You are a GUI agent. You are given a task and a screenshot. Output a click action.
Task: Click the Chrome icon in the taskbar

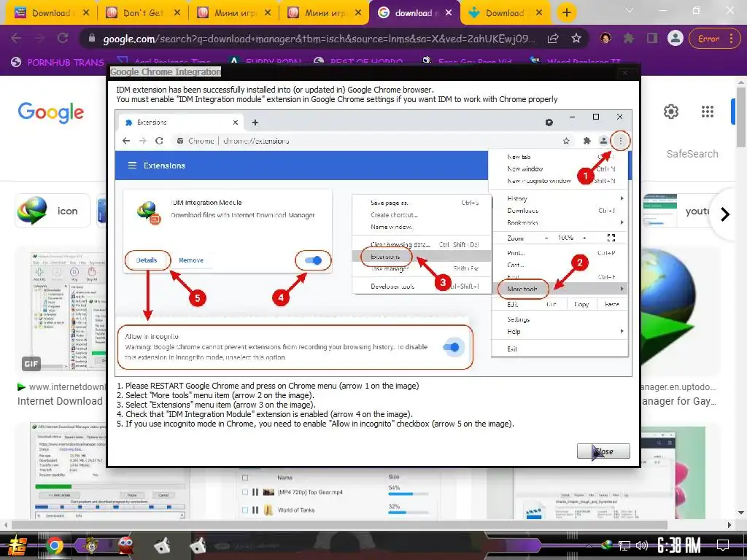tap(55, 545)
